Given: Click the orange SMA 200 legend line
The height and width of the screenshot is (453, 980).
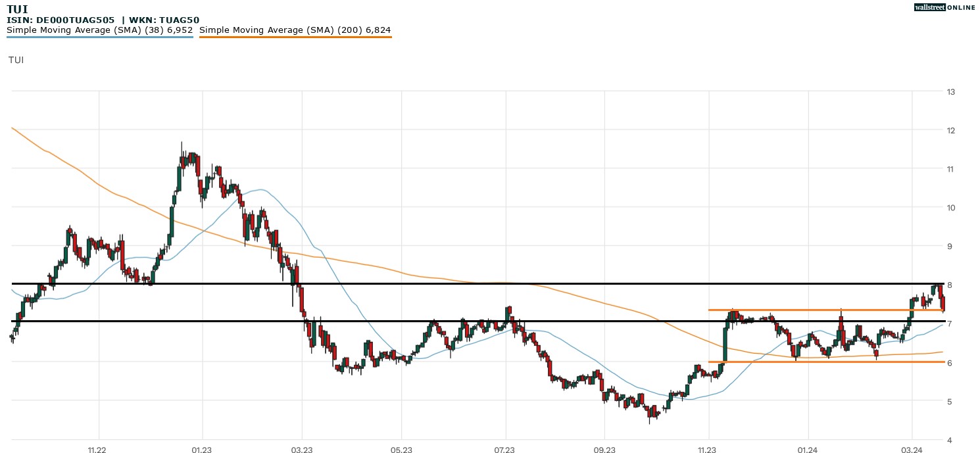Looking at the screenshot, I should coord(295,37).
